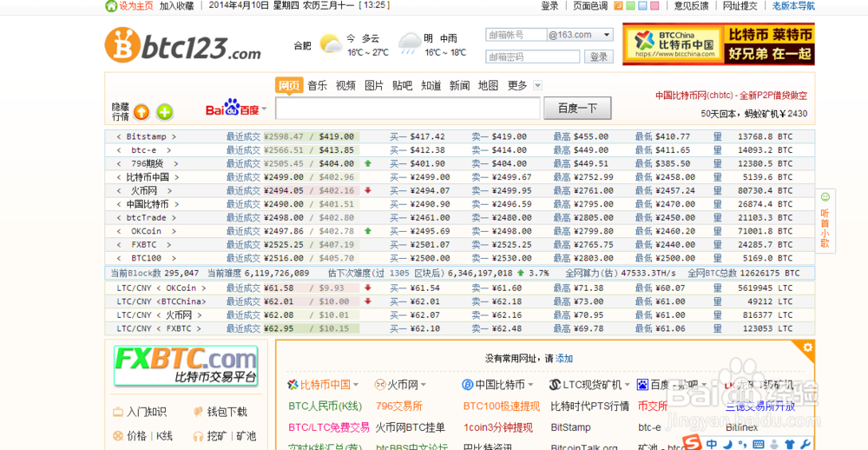Image resolution: width=868 pixels, height=450 pixels.
Task: Expand the LTC现货矿机 dropdown arrow
Action: 627,385
